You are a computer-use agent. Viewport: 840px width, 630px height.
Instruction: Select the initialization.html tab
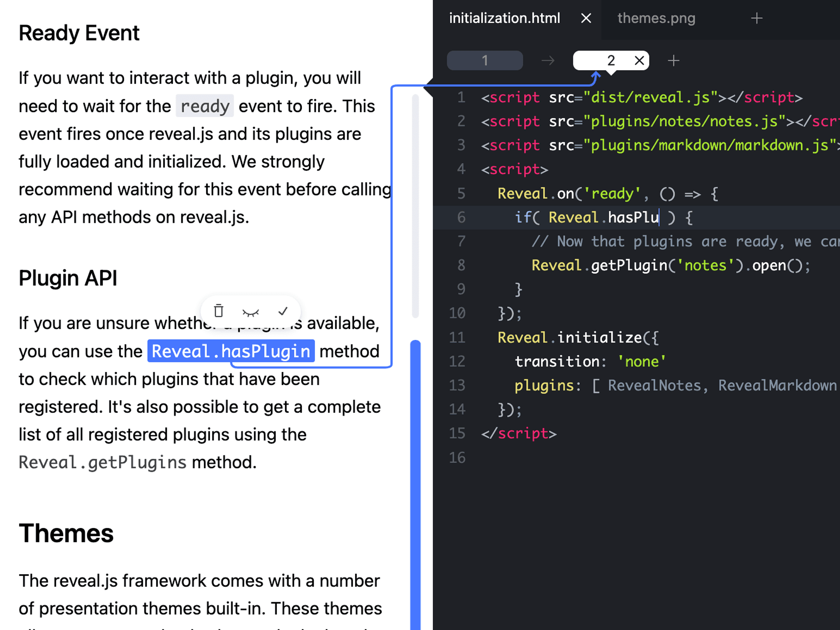[x=504, y=18]
